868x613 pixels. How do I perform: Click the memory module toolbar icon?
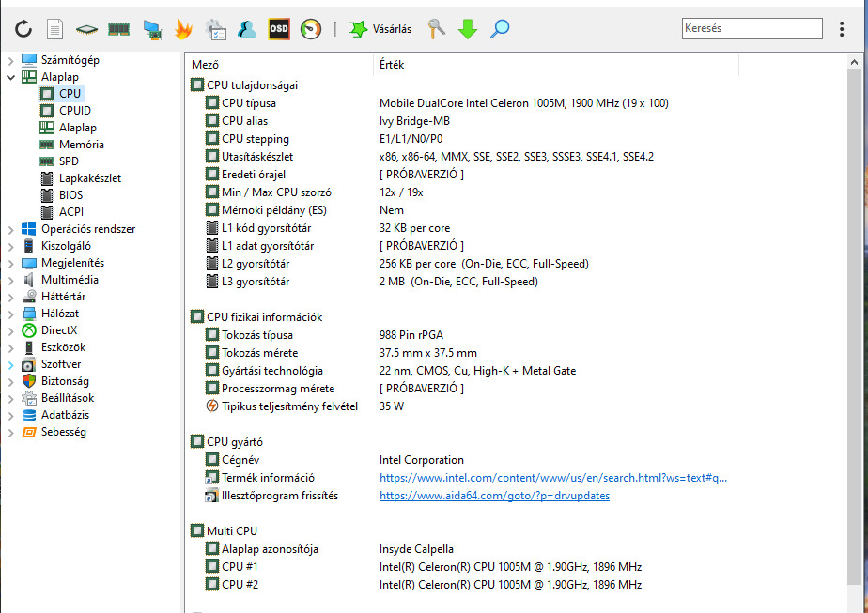(x=118, y=29)
